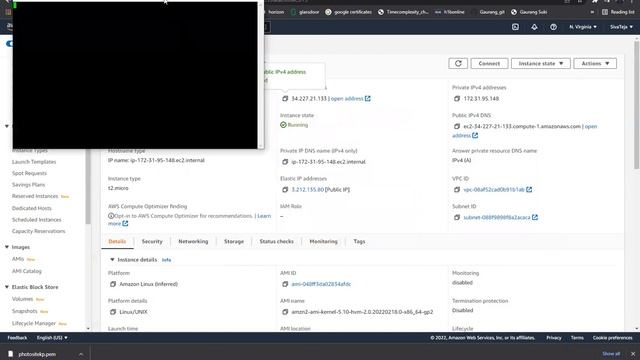Screen dimensions: 640x360
Task: Open Reserved Instances in sidebar
Action: tap(35, 196)
